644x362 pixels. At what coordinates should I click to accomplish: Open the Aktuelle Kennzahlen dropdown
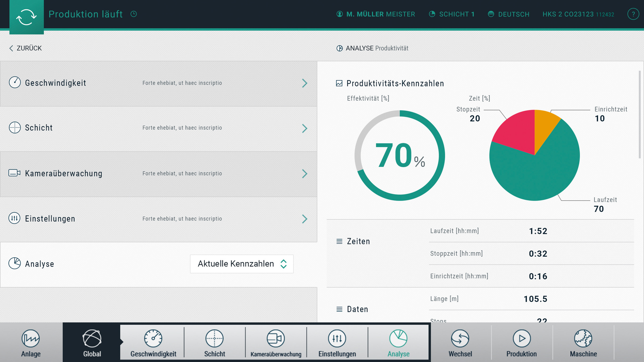pos(241,264)
